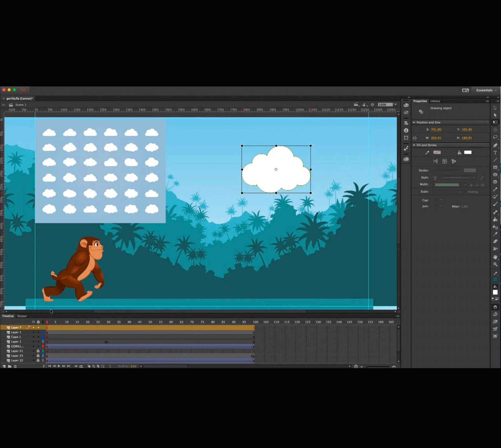Open the Transform panel icon
The height and width of the screenshot is (448, 501).
point(406,138)
